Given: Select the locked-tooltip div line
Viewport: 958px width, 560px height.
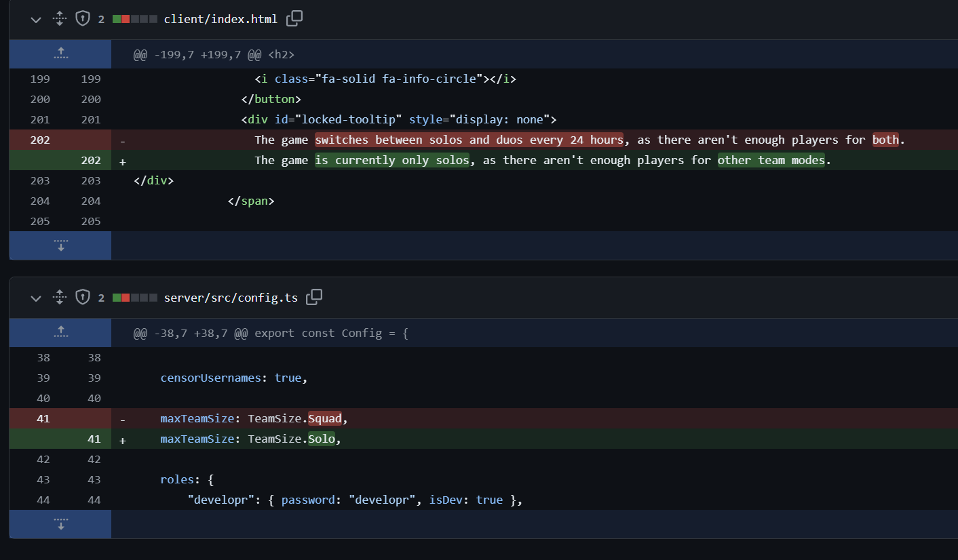Looking at the screenshot, I should coord(535,119).
